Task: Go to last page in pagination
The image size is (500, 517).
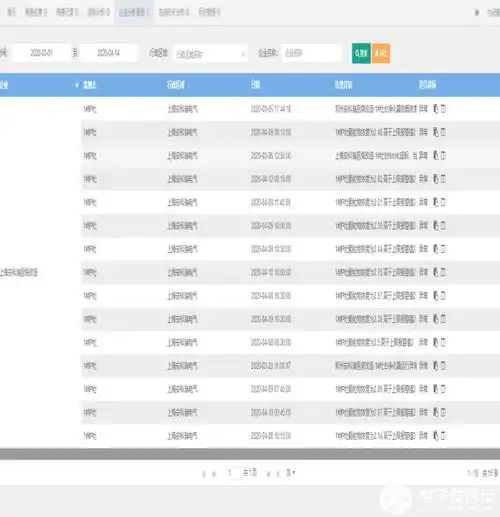Action: 278,474
